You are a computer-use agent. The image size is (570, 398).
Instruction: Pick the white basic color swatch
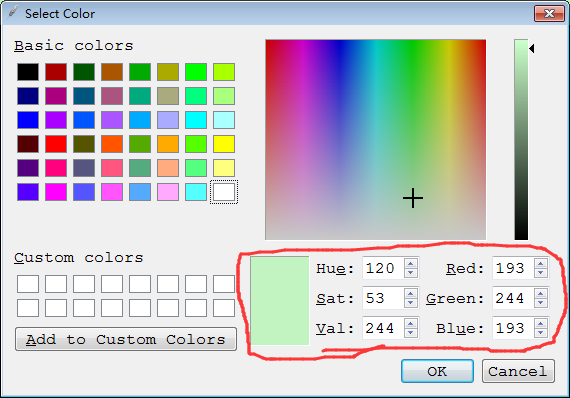(x=224, y=192)
